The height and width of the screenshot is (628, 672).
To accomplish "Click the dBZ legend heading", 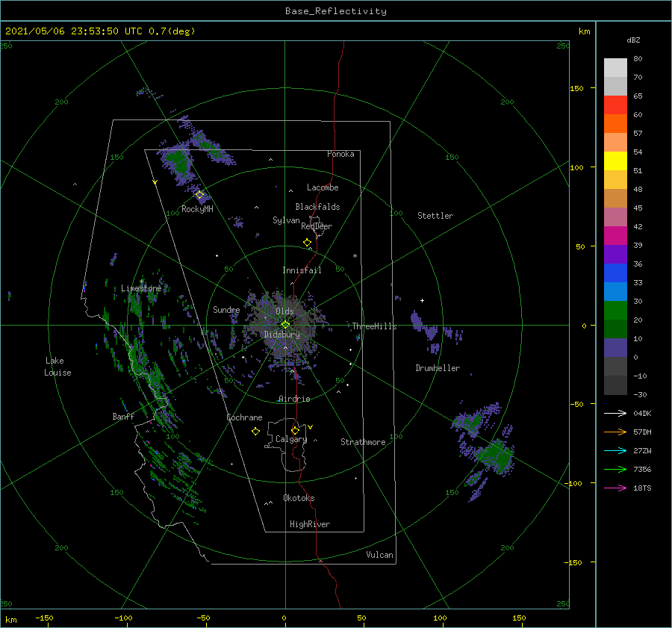I will click(x=633, y=40).
